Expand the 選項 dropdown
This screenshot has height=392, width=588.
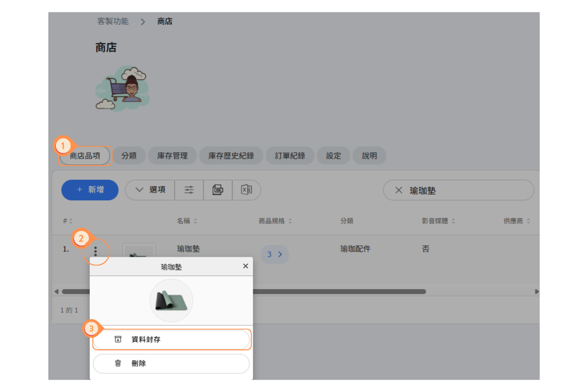pyautogui.click(x=150, y=190)
